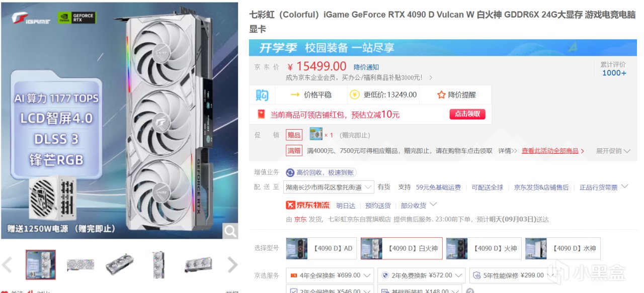Open the 查看此活动全部商品 link
Image resolution: width=644 pixels, height=293 pixels.
[553, 151]
